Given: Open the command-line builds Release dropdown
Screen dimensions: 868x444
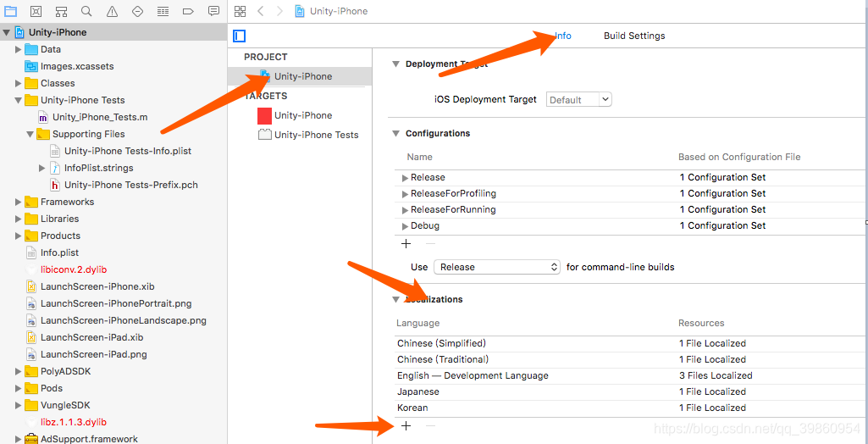Looking at the screenshot, I should [497, 267].
